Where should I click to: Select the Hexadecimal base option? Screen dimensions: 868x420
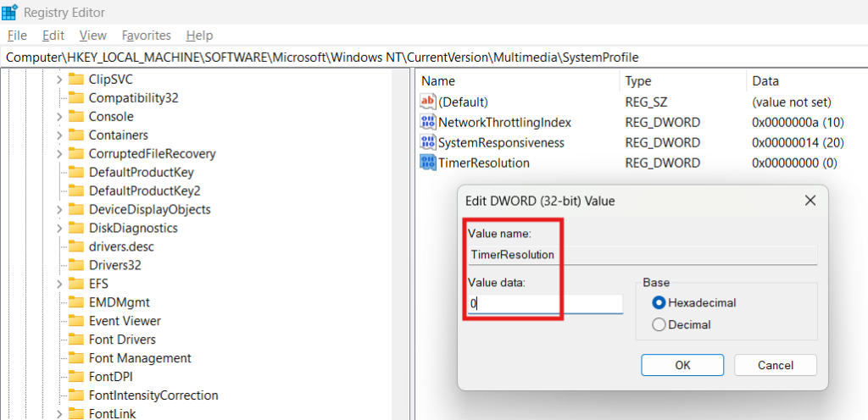point(658,302)
